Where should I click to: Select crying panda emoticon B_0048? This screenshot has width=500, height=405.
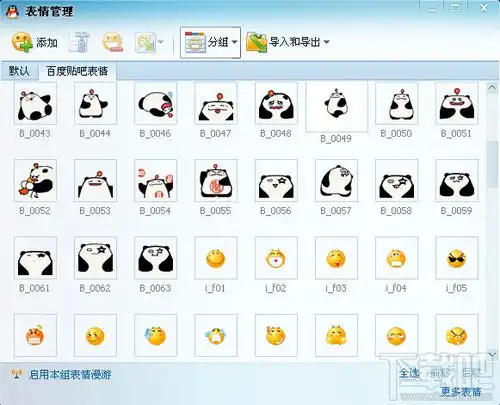pos(276,104)
